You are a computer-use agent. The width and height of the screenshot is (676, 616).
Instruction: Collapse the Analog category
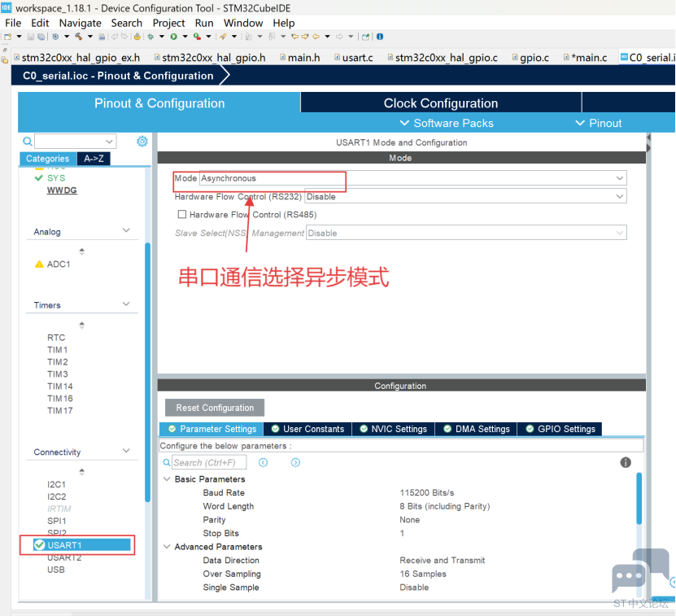point(126,230)
